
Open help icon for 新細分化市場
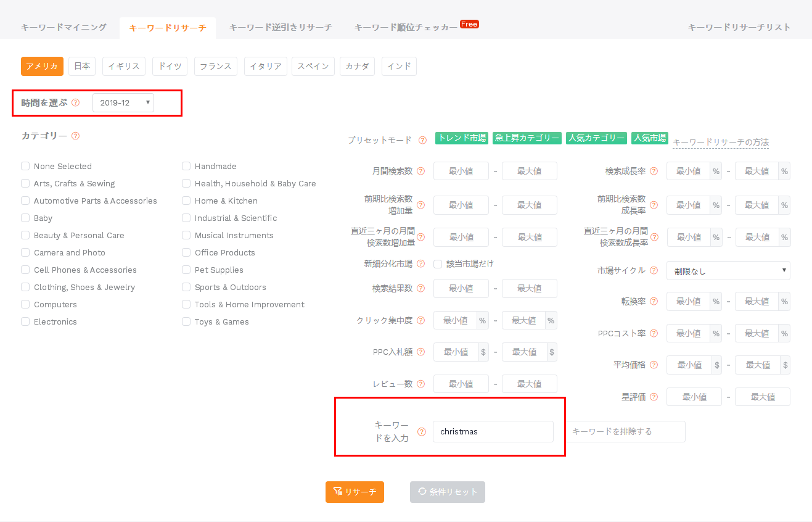pyautogui.click(x=420, y=263)
